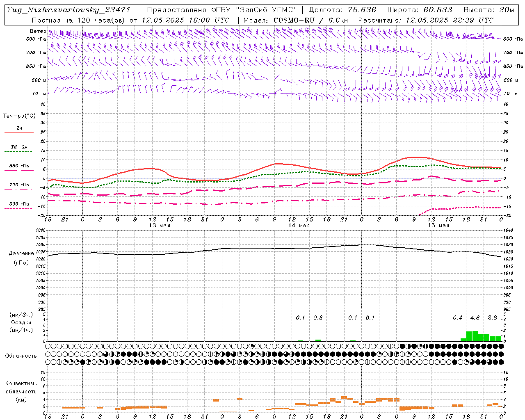Click the 10 м wind level label on left
Viewport: 525px width, 420px height.
point(39,94)
